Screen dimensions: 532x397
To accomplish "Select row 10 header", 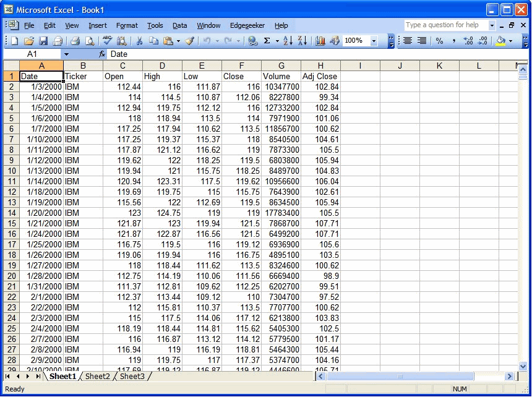I will coord(12,171).
